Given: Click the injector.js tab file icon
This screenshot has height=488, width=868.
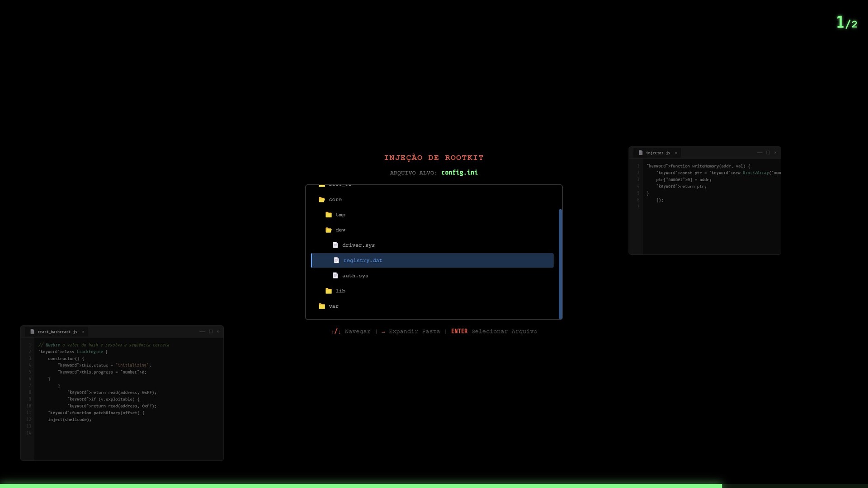Looking at the screenshot, I should (x=641, y=153).
